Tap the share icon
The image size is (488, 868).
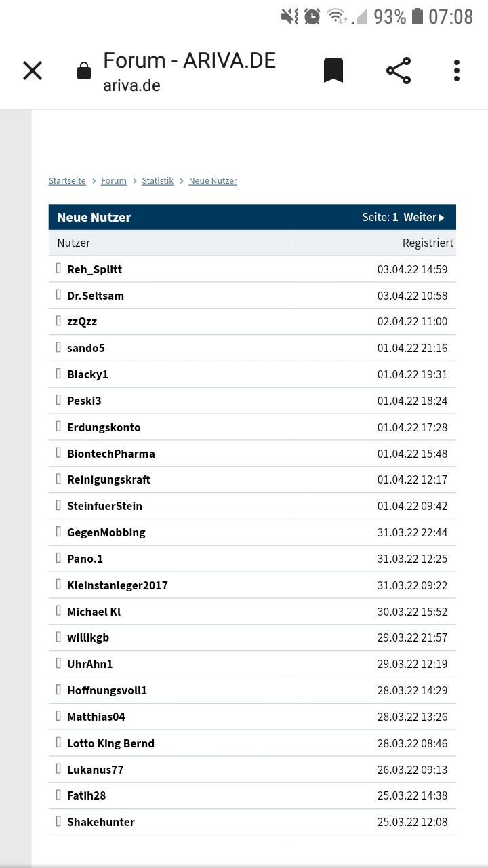(399, 71)
